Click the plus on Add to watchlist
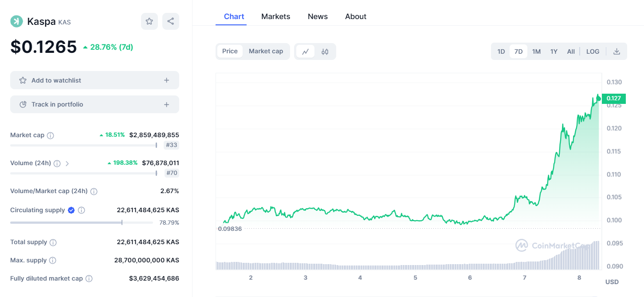The image size is (644, 297). point(167,80)
